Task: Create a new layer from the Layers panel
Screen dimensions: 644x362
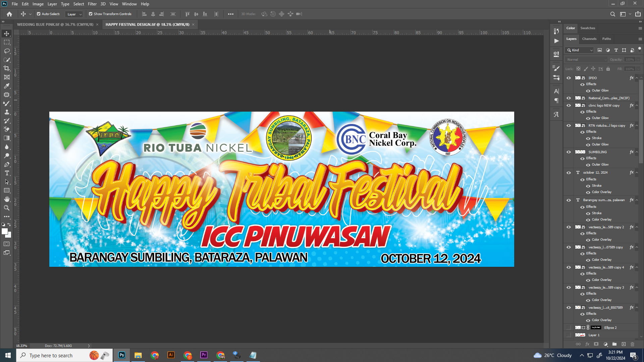Action: [624, 344]
